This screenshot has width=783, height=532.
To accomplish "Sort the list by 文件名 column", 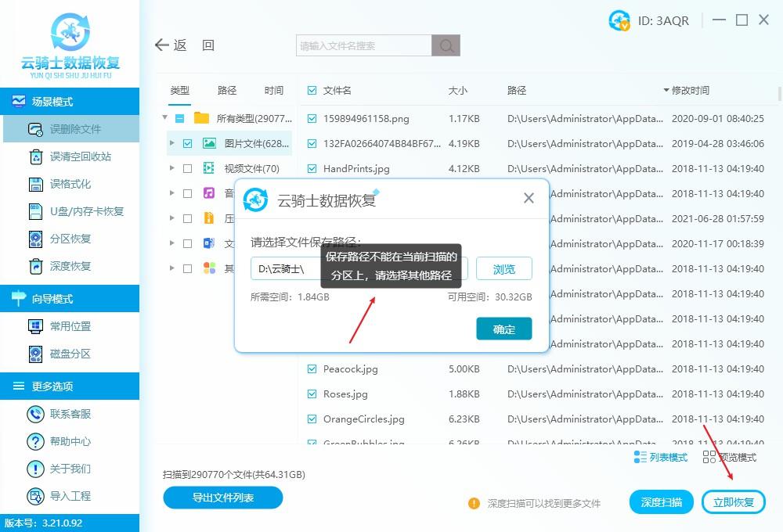I will pyautogui.click(x=337, y=90).
